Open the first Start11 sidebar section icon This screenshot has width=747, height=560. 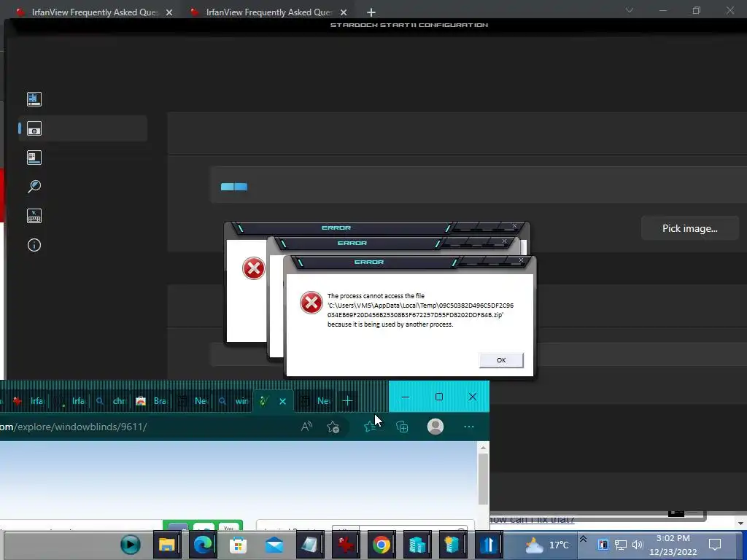click(34, 99)
